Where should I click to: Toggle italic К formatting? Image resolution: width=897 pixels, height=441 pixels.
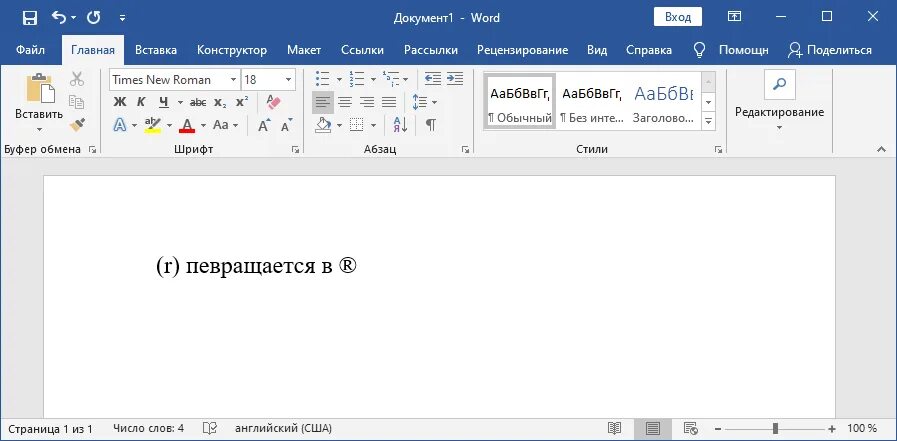click(141, 102)
